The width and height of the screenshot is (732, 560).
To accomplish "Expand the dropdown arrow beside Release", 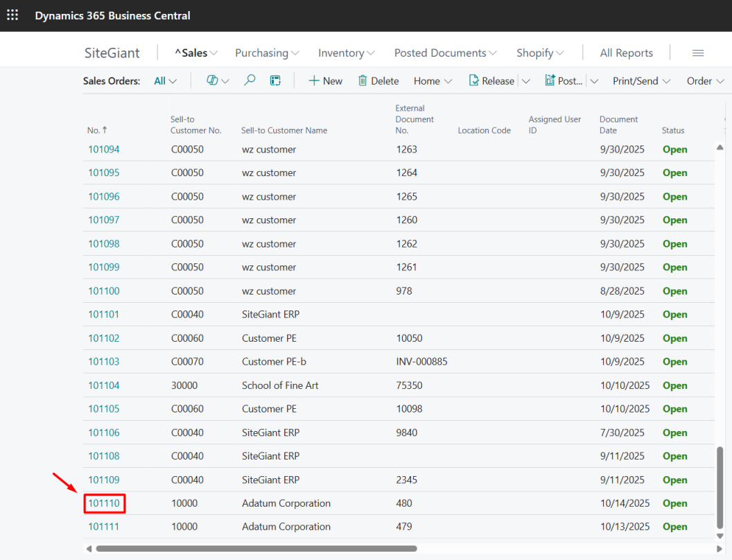I will click(526, 81).
